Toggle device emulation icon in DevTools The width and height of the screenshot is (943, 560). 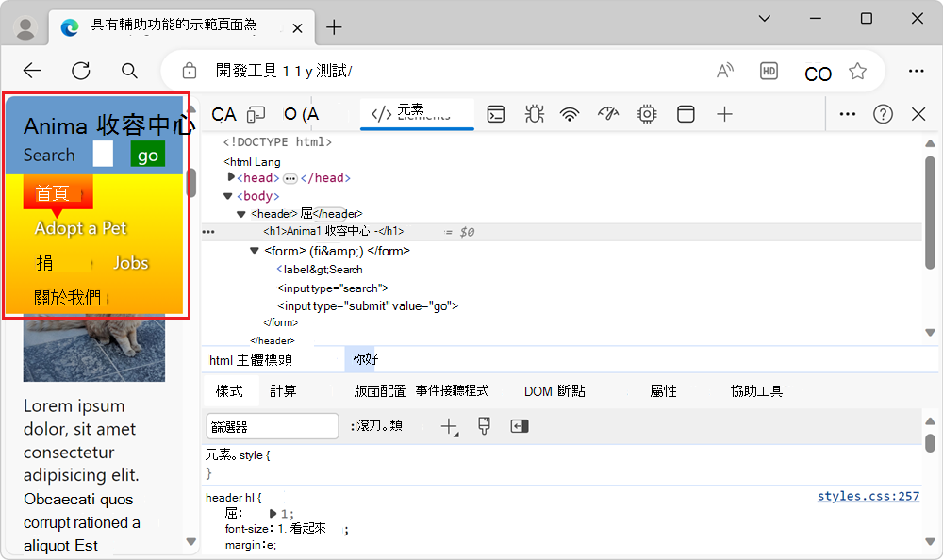point(256,114)
